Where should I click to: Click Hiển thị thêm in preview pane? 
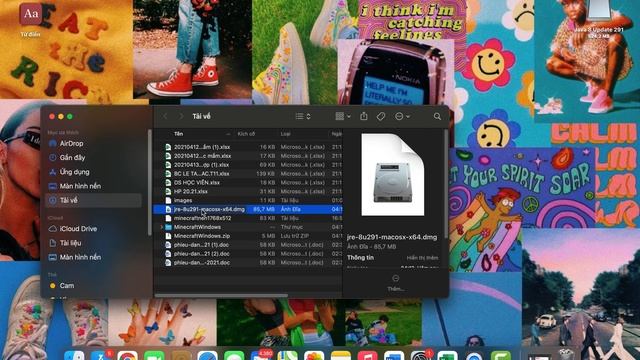[422, 258]
